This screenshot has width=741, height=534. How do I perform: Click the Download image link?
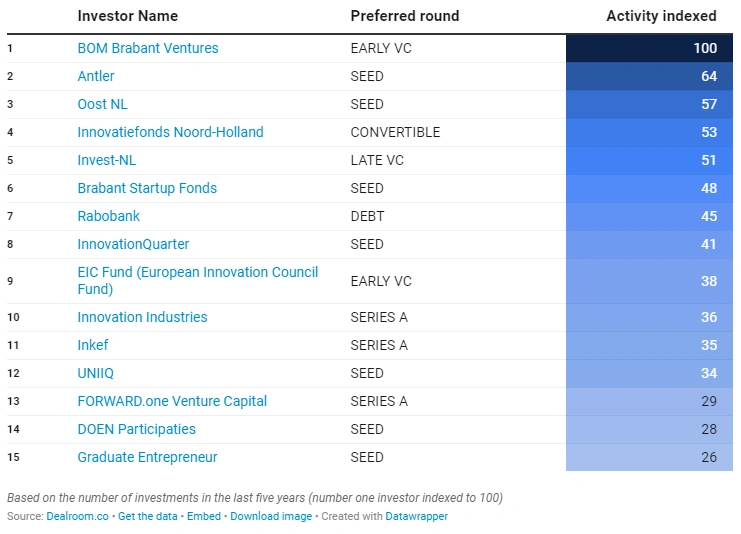pos(270,517)
